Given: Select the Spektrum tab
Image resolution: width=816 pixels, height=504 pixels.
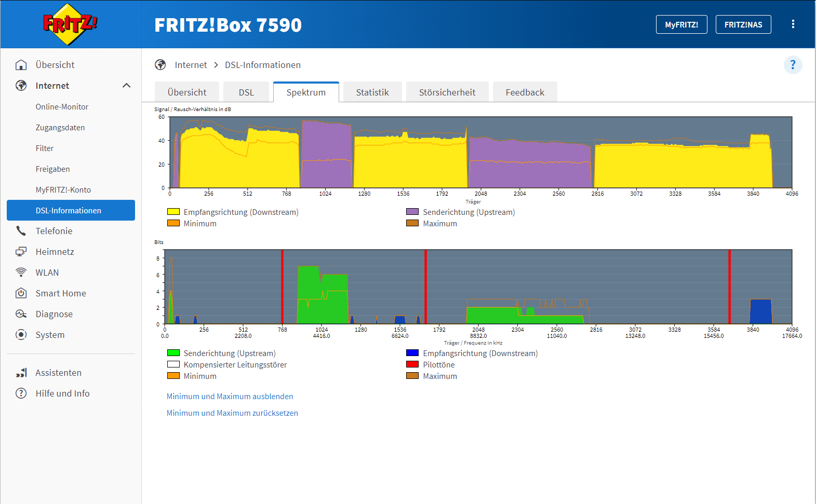Looking at the screenshot, I should click(x=306, y=92).
